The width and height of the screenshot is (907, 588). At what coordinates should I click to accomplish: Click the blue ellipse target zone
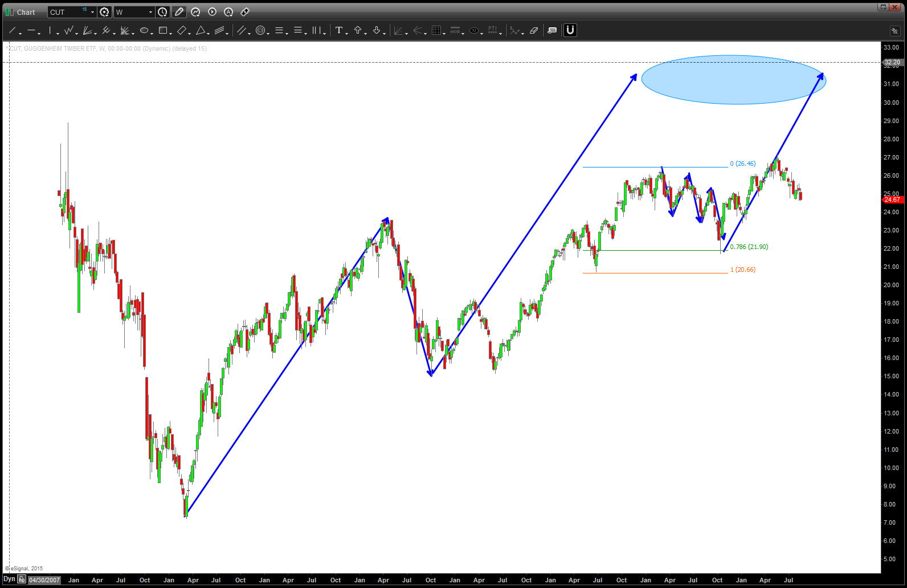coord(733,80)
